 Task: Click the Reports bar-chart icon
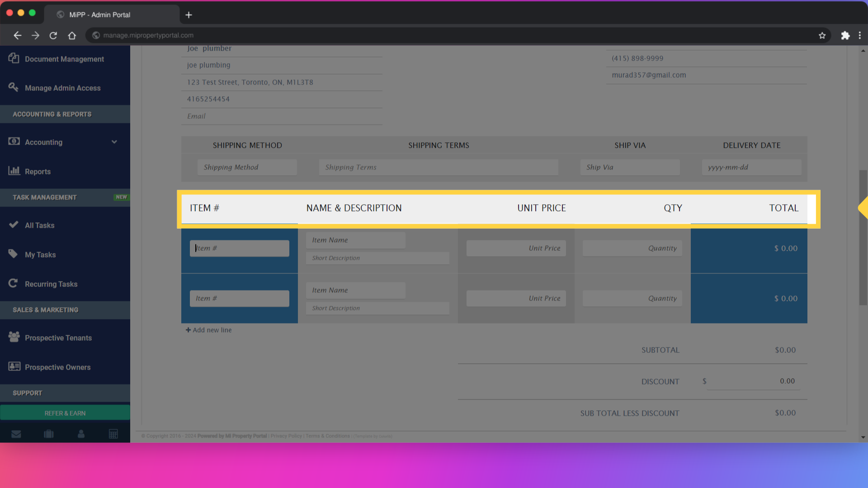(14, 171)
